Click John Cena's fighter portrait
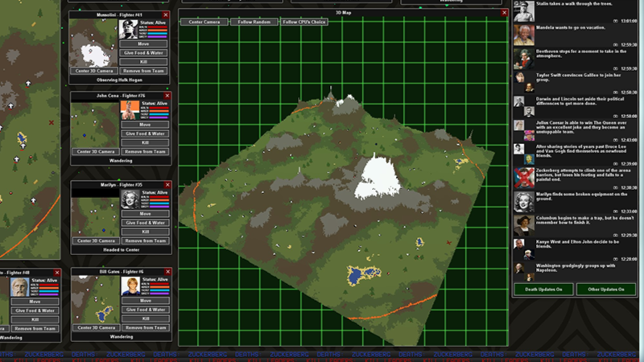 tap(129, 109)
